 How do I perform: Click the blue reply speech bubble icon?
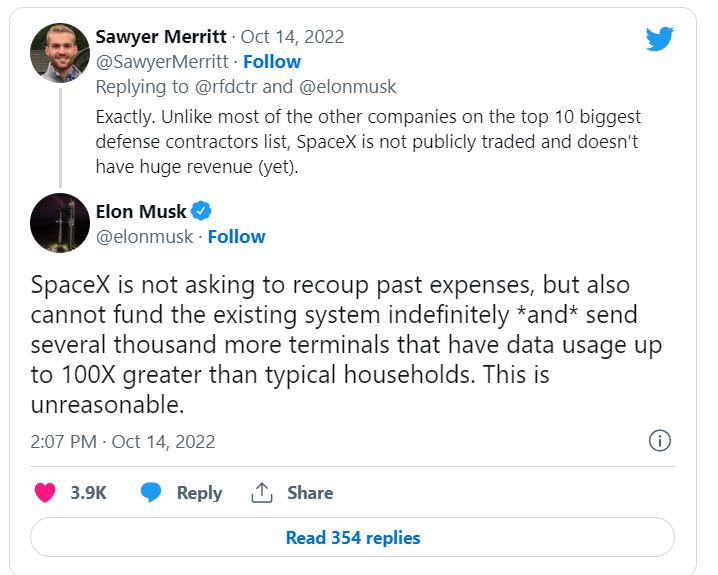click(x=151, y=493)
